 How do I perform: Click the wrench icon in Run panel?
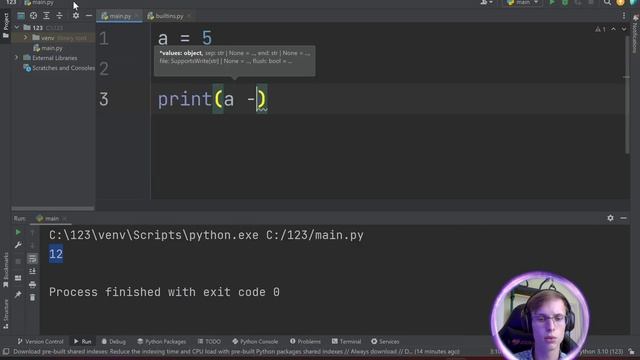[x=18, y=245]
